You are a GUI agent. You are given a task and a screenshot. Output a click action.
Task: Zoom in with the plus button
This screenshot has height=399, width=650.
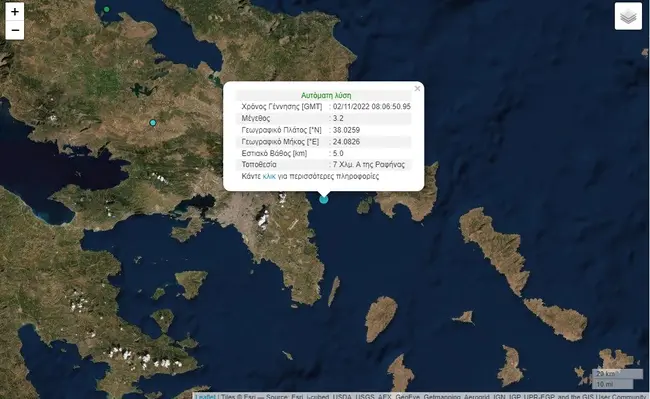15,12
